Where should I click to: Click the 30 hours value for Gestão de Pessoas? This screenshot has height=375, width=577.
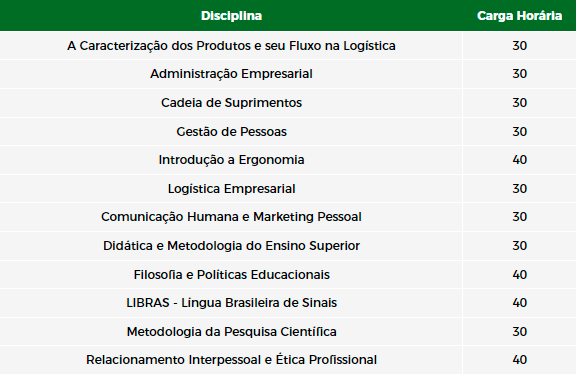tap(520, 132)
